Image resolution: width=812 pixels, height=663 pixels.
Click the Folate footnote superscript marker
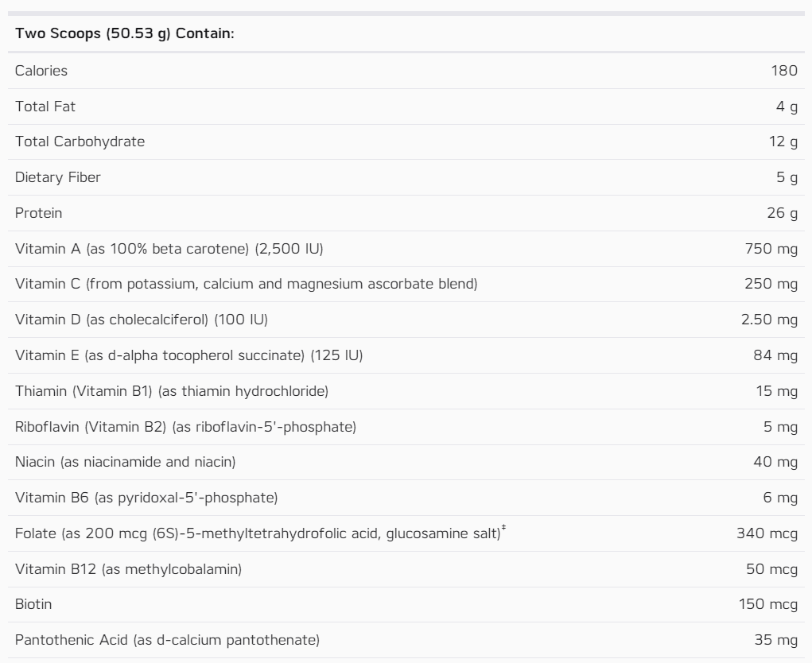(x=504, y=528)
